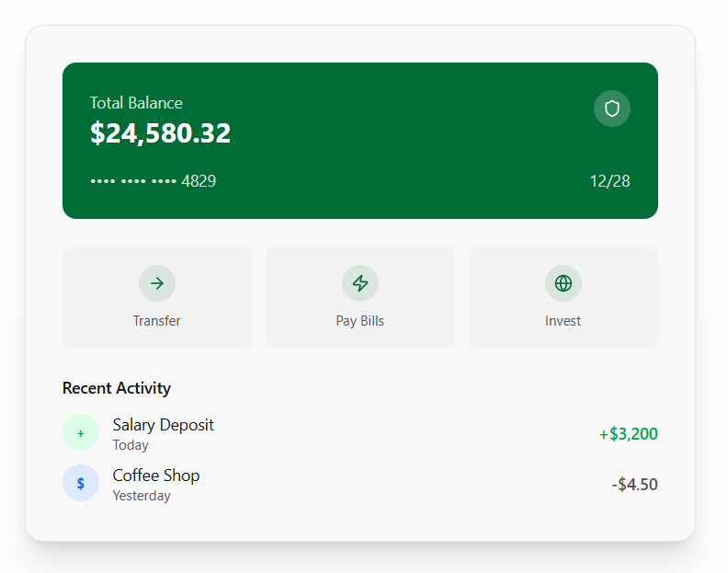Select the $24,580.32 balance amount

click(160, 133)
